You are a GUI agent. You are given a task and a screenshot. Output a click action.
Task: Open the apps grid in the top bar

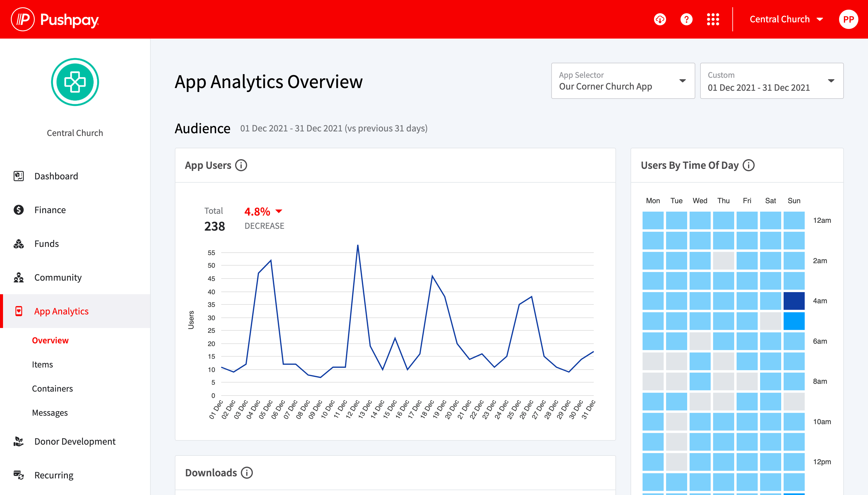click(713, 19)
